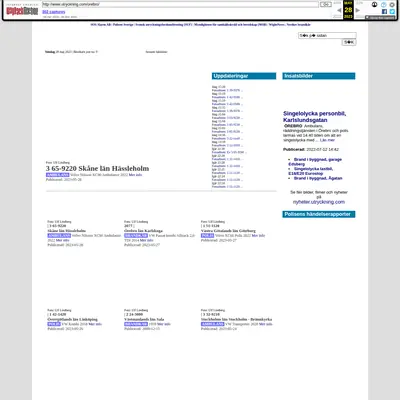Click the Sök search button

(349, 42)
